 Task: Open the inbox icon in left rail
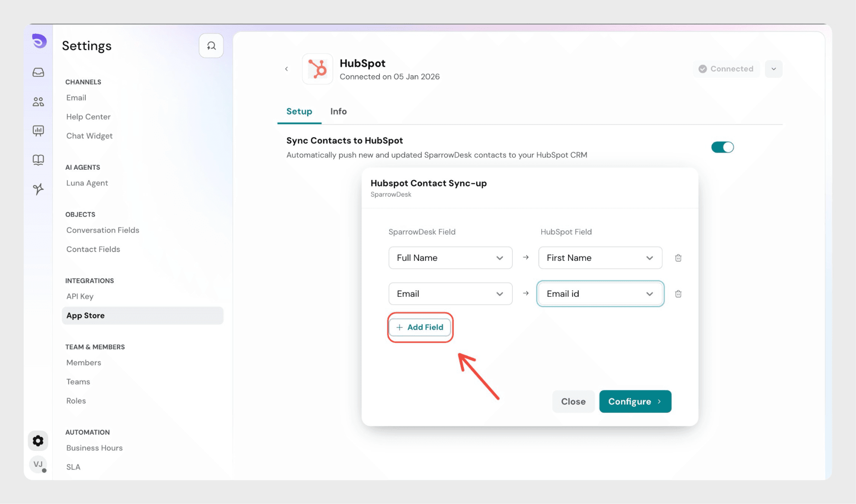(38, 72)
